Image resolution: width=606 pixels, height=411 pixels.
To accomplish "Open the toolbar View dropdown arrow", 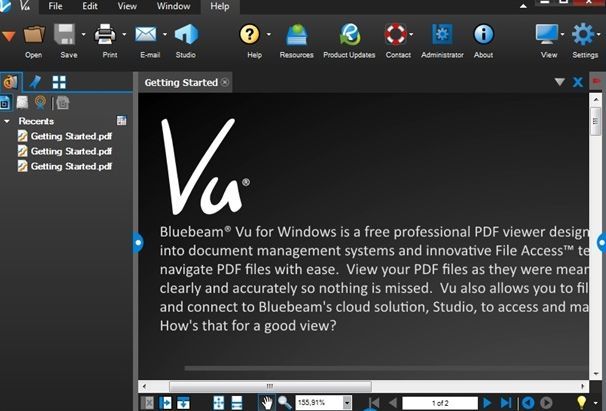I will pyautogui.click(x=562, y=34).
